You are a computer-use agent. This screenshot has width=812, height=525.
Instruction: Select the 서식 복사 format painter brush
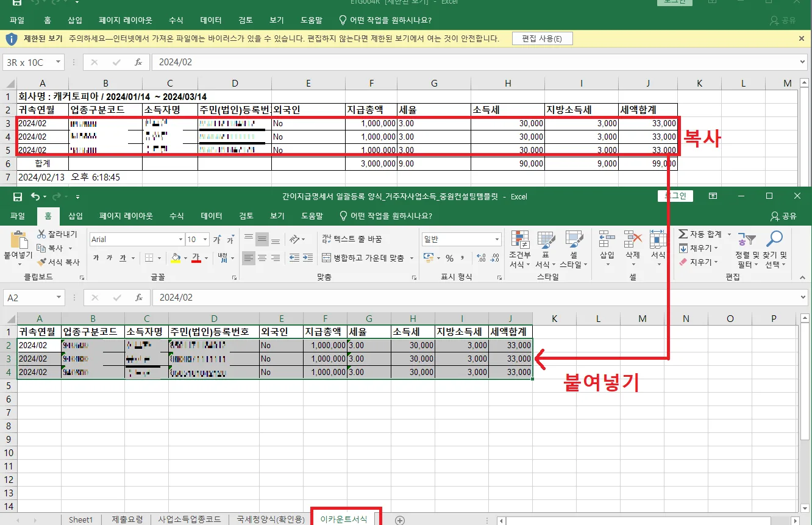41,262
